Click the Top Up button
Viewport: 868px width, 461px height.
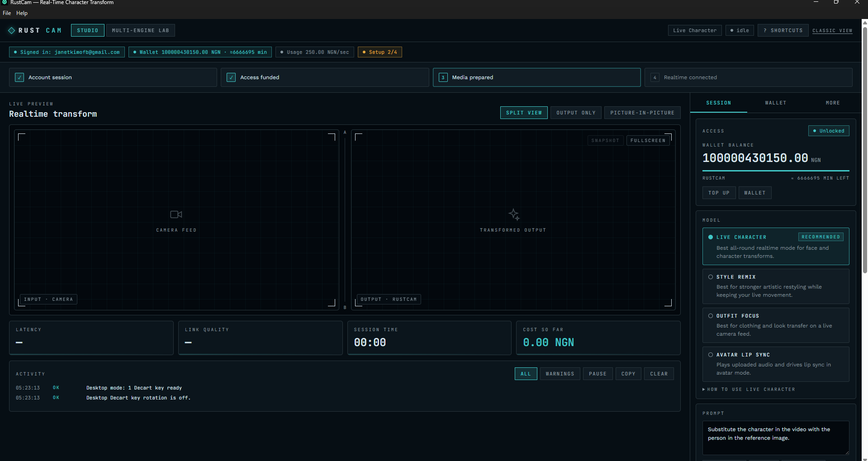click(x=719, y=193)
